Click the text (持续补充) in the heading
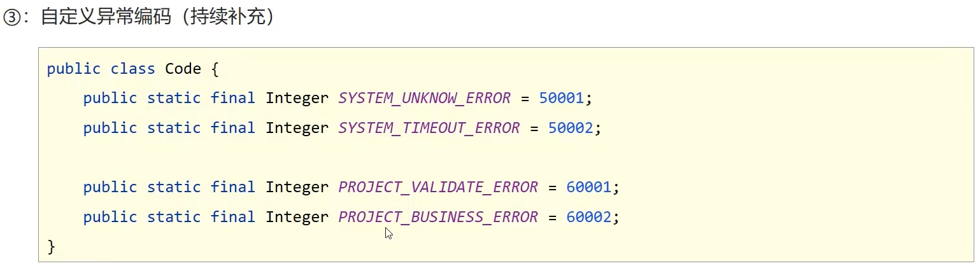 pos(227,18)
